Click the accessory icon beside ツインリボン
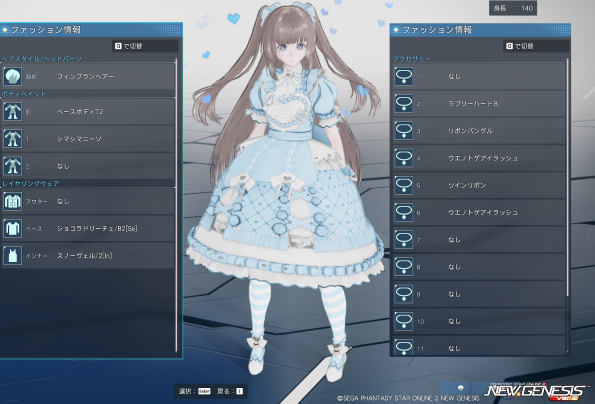 pyautogui.click(x=404, y=185)
